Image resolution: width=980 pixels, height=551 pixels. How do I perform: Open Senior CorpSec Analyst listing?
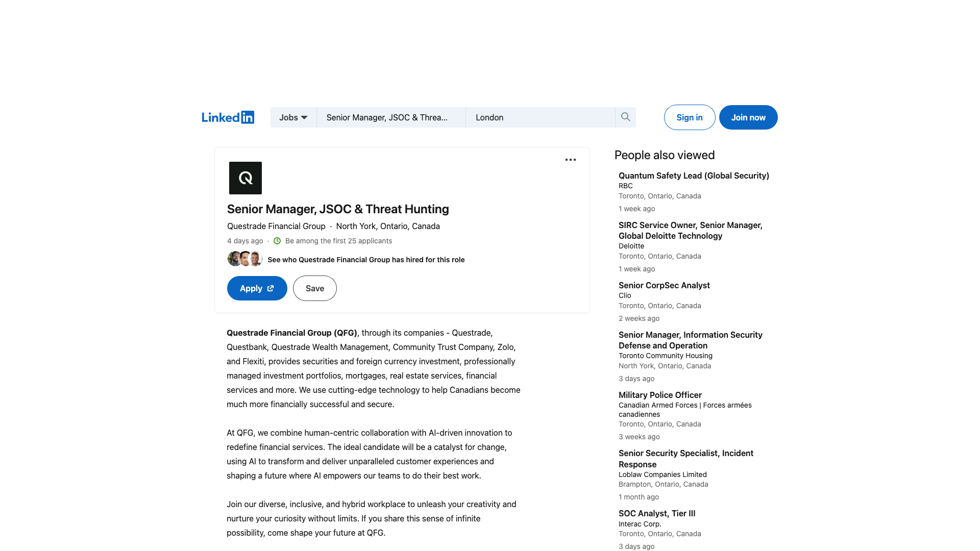(x=664, y=285)
